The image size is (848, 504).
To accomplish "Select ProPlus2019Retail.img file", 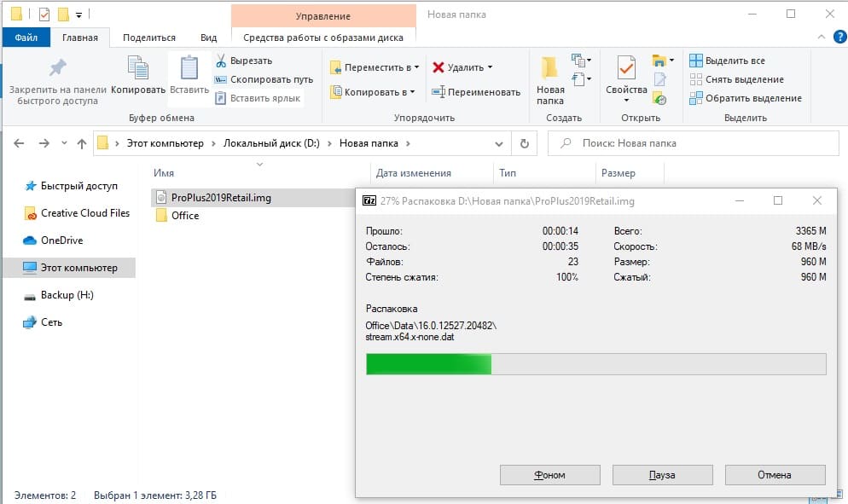I will coord(221,197).
